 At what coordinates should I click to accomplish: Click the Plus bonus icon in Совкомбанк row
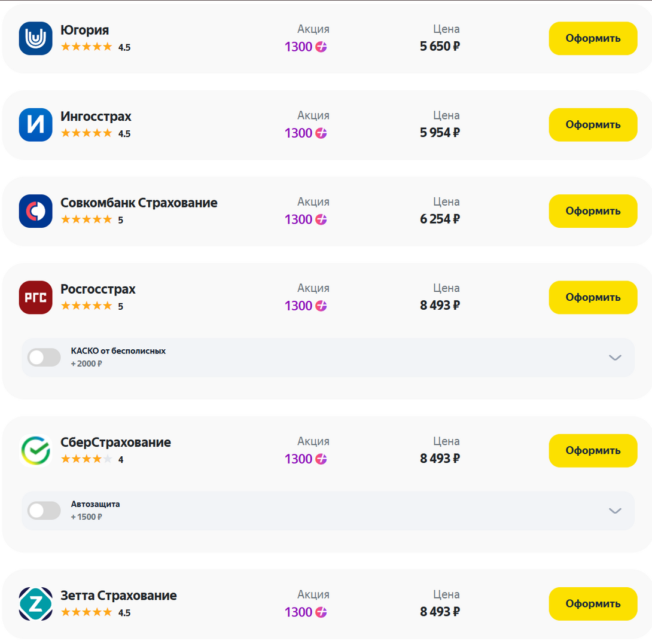pos(321,219)
